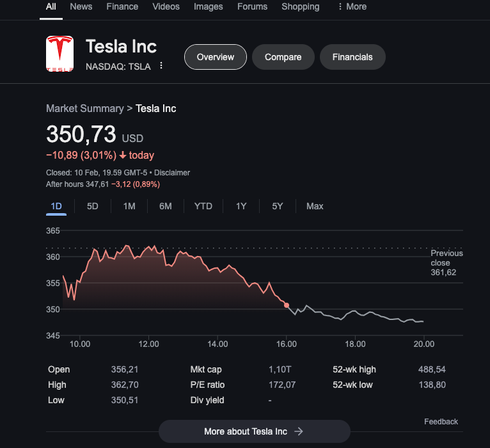This screenshot has width=490, height=448.
Task: Click the Div yield label
Action: [207, 400]
